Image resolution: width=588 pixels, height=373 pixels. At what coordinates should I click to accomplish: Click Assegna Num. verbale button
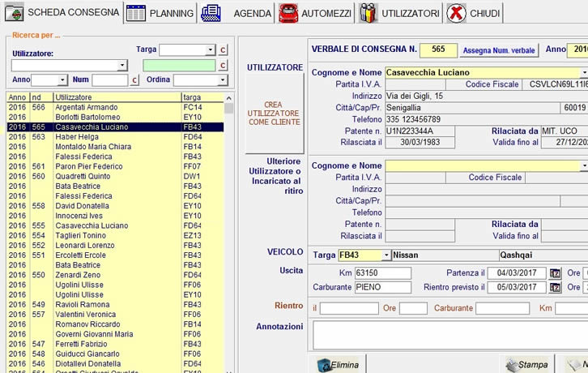click(499, 50)
